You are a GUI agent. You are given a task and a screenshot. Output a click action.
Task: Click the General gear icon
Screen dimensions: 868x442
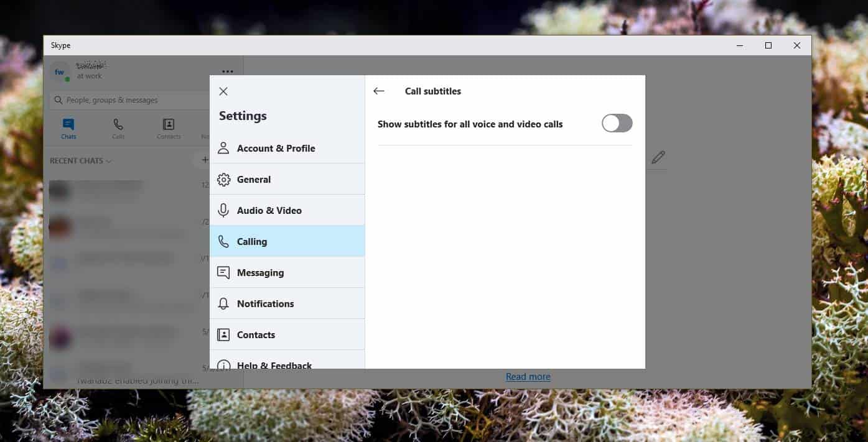(x=223, y=180)
